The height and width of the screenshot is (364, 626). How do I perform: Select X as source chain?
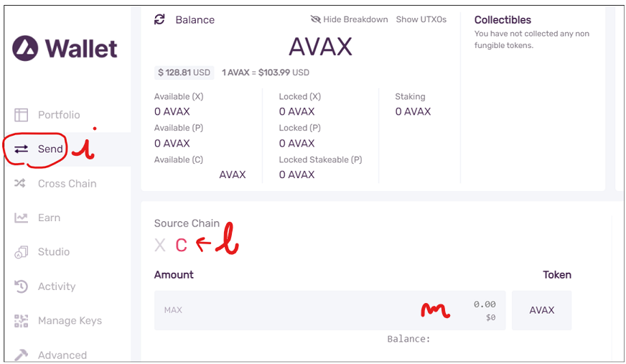(159, 245)
